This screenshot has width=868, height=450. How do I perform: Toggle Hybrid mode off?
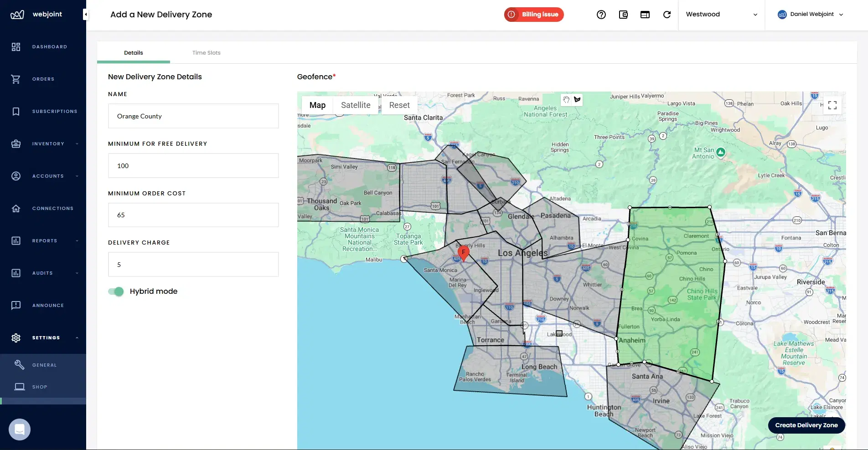(116, 291)
